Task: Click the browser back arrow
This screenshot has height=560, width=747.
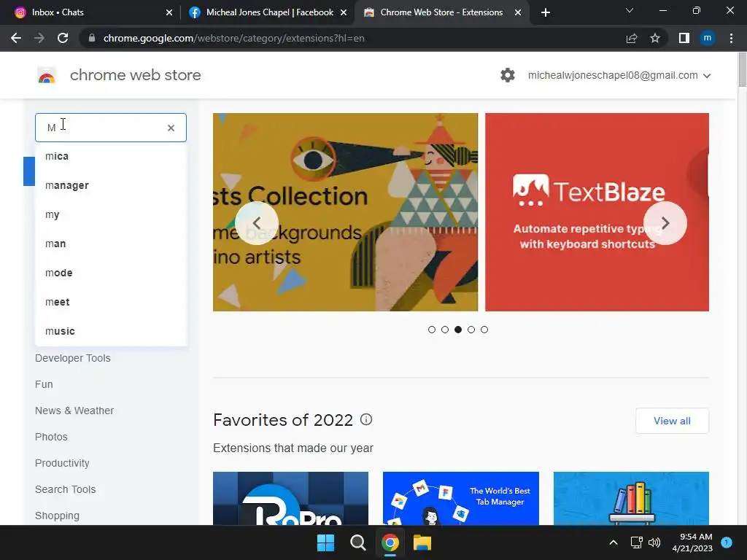Action: [16, 38]
